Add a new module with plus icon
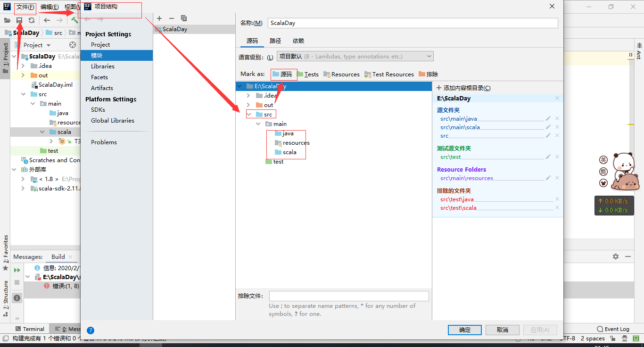This screenshot has width=644, height=347. (x=159, y=18)
